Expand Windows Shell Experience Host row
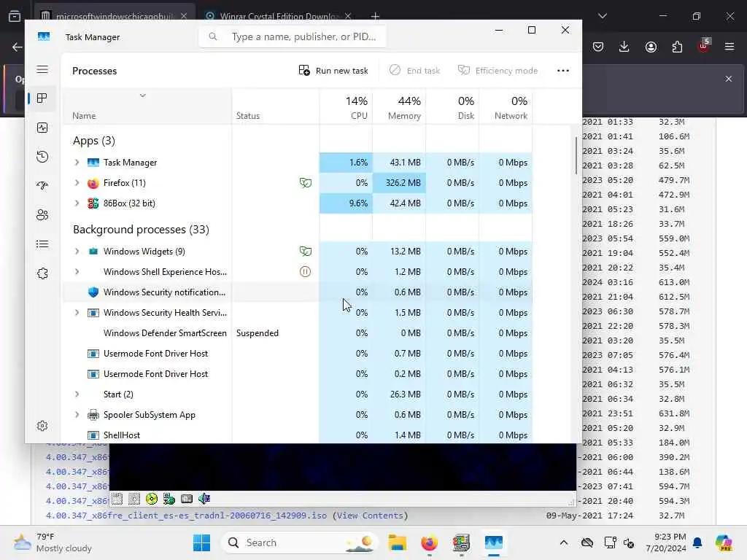This screenshot has height=560, width=747. (77, 271)
